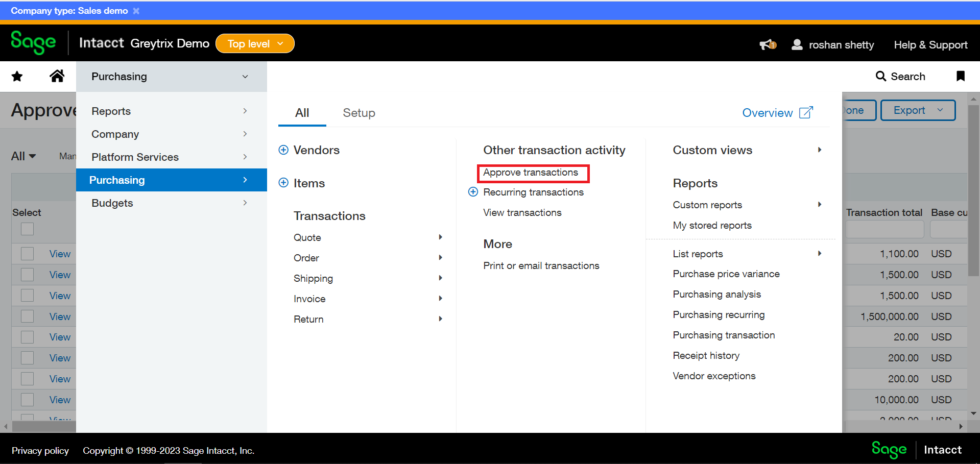Click the Privacy policy link

[x=40, y=451]
